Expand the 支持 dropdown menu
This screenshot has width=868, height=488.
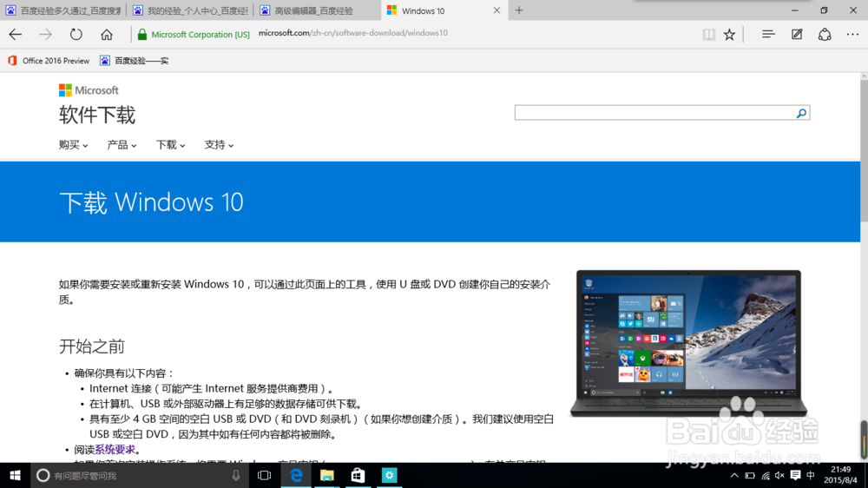(219, 145)
